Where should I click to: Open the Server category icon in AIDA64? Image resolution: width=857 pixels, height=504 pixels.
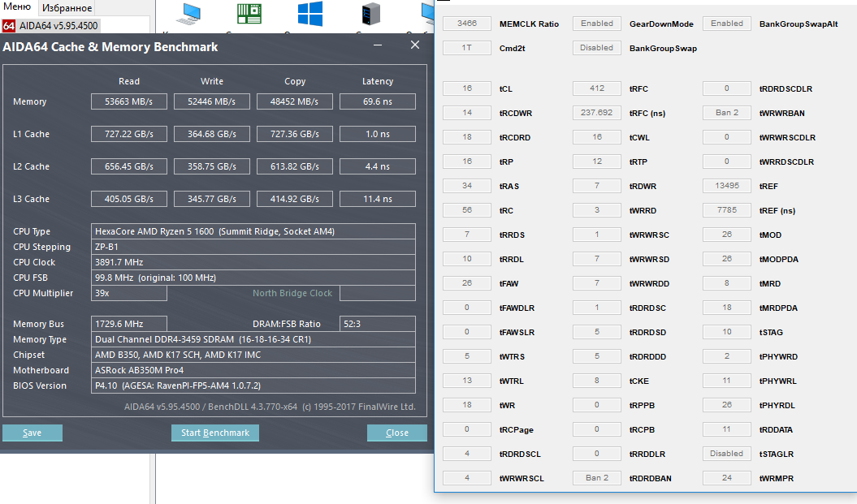pyautogui.click(x=371, y=14)
